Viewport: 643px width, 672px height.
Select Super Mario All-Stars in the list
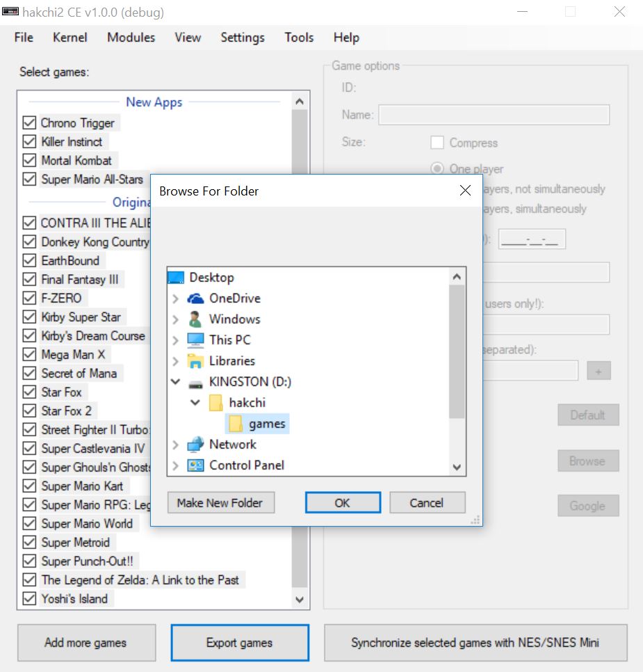(92, 179)
